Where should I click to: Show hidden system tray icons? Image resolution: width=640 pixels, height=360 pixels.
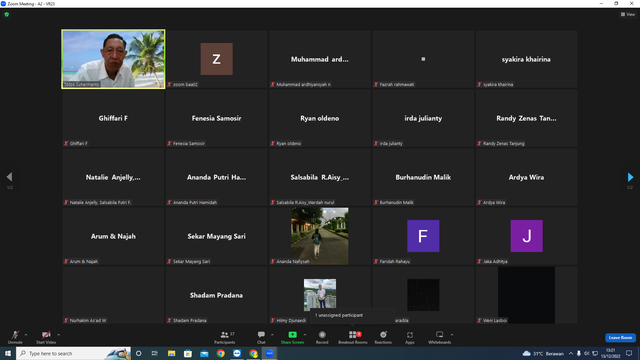tap(571, 353)
